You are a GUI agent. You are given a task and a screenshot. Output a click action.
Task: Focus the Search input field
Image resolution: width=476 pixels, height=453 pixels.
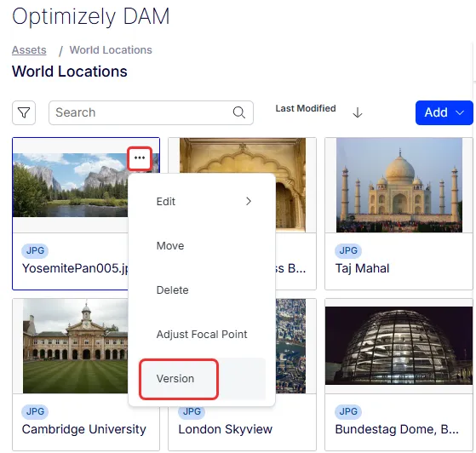tap(151, 112)
